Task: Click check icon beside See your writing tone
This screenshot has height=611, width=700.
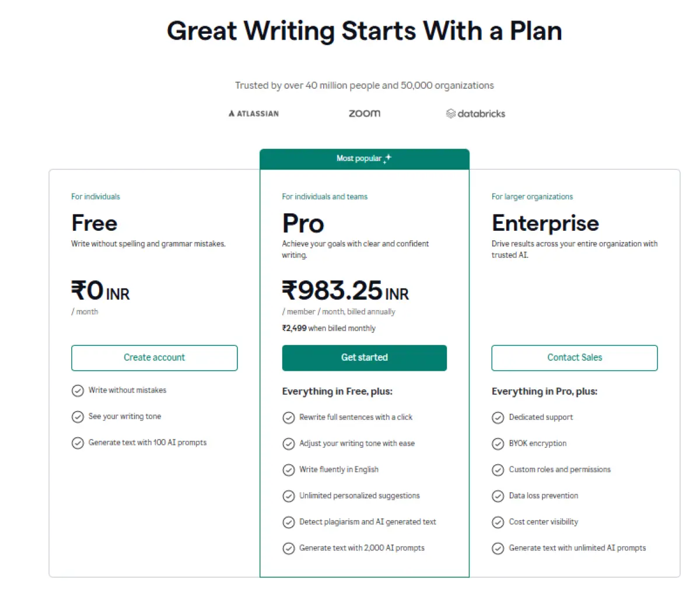Action: [78, 417]
